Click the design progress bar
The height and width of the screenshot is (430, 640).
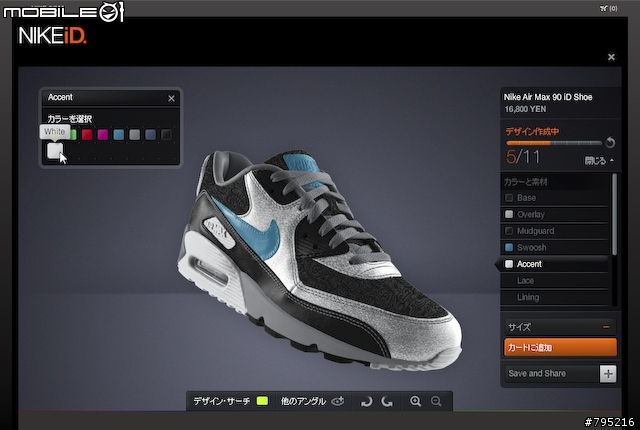point(554,143)
